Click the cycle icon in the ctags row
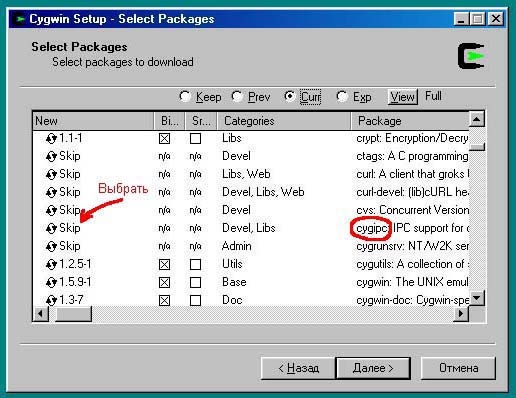The image size is (516, 398). tap(51, 156)
